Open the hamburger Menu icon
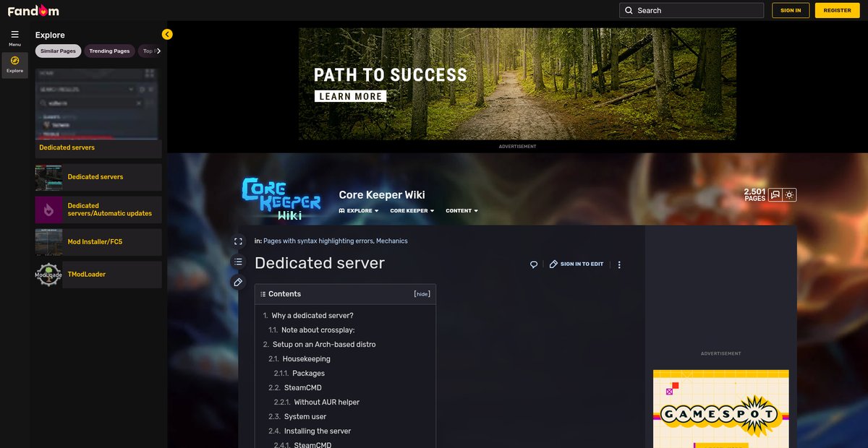The width and height of the screenshot is (868, 448). point(14,34)
